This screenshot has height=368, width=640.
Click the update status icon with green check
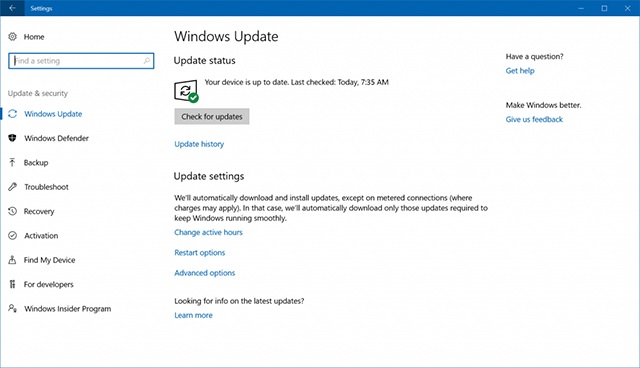coord(186,91)
